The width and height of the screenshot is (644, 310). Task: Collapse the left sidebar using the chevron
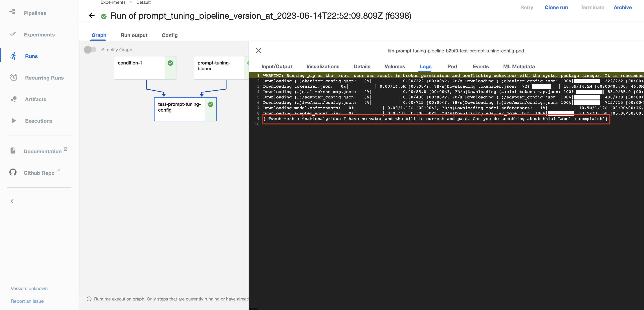[12, 201]
